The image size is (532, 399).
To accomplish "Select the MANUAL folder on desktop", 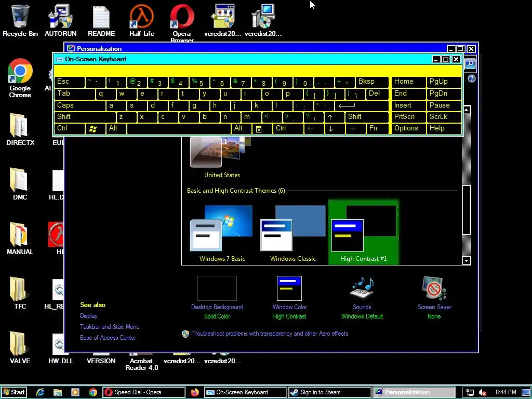I will tap(20, 238).
